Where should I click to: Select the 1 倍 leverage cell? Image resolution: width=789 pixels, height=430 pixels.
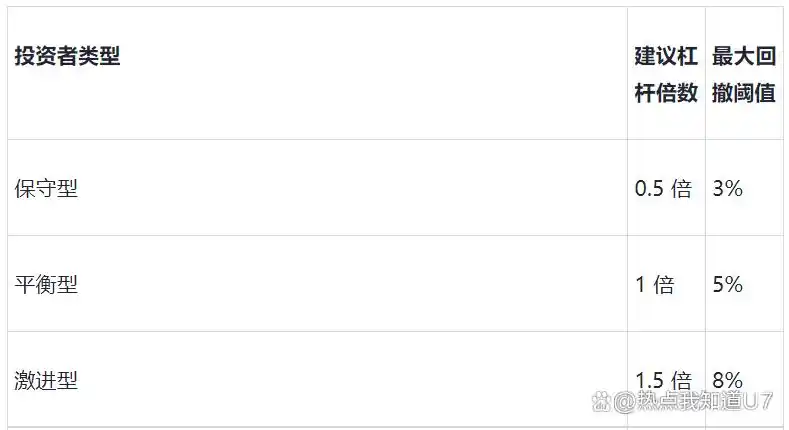655,285
